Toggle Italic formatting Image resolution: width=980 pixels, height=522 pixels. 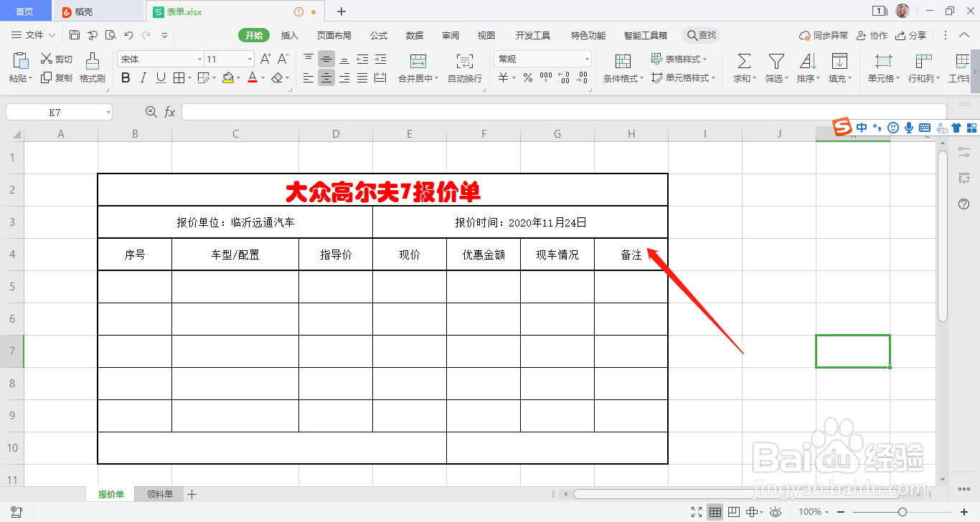(143, 77)
